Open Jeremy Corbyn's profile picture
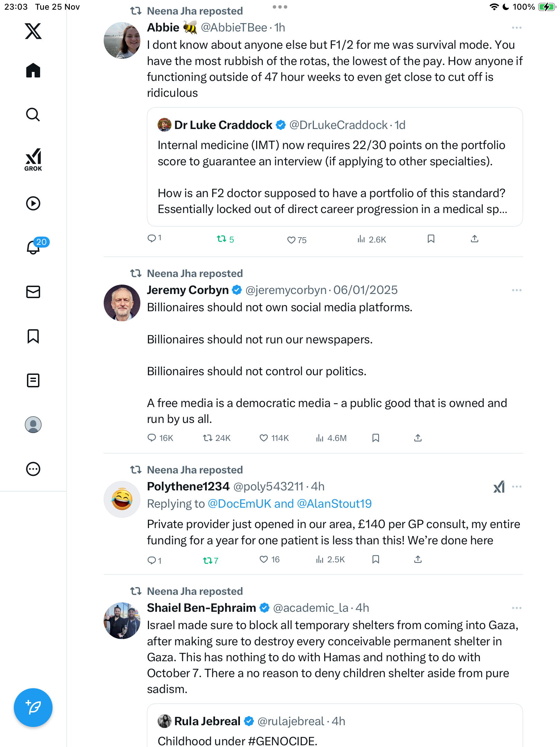Viewport: 560px width, 747px height. tap(122, 303)
